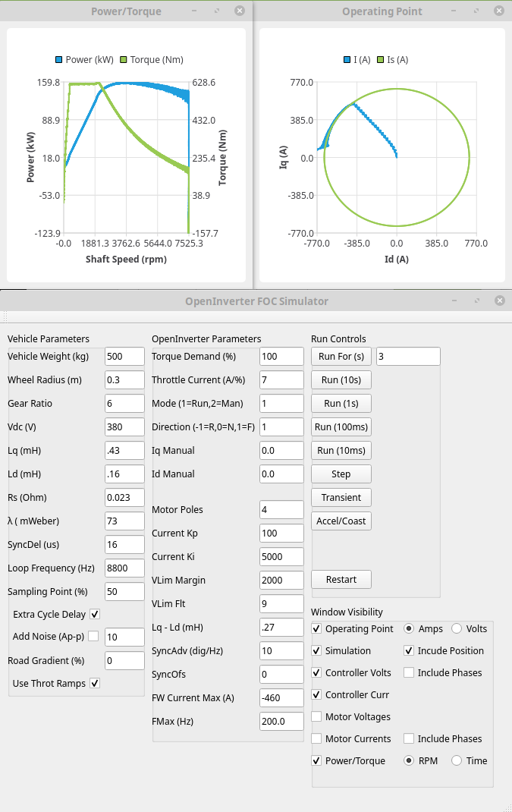Click the Run For seconds input field

[408, 356]
